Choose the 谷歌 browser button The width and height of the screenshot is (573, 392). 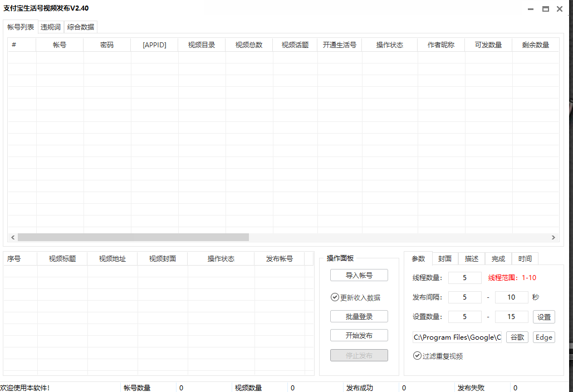[x=517, y=337]
